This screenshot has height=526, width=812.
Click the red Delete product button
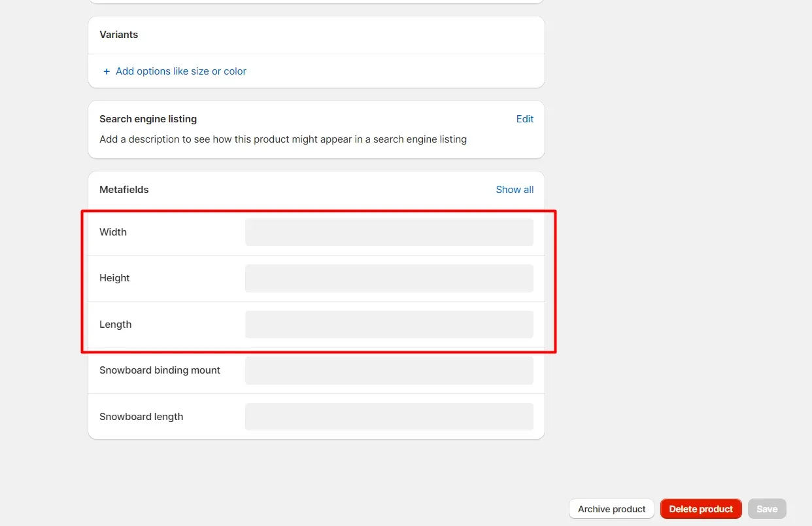click(x=700, y=509)
